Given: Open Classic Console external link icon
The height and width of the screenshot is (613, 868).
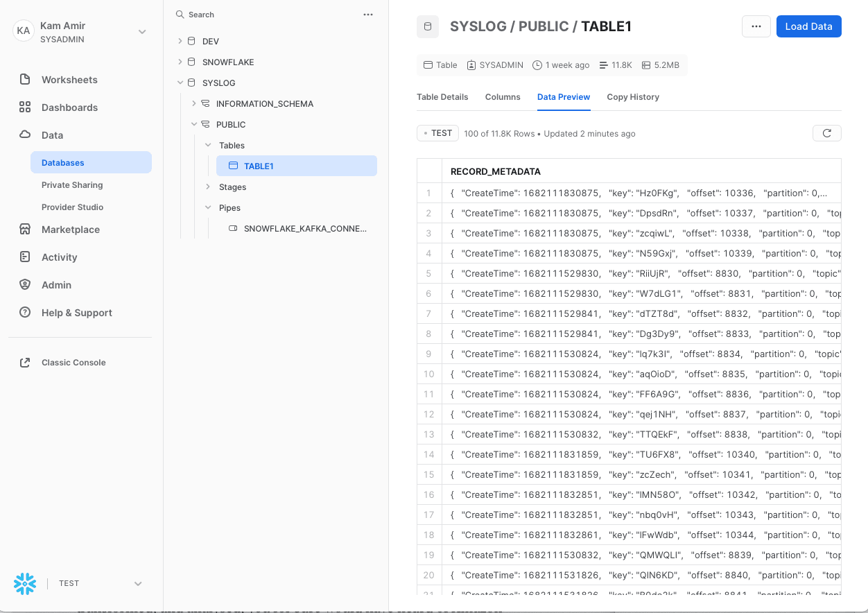Looking at the screenshot, I should 25,363.
